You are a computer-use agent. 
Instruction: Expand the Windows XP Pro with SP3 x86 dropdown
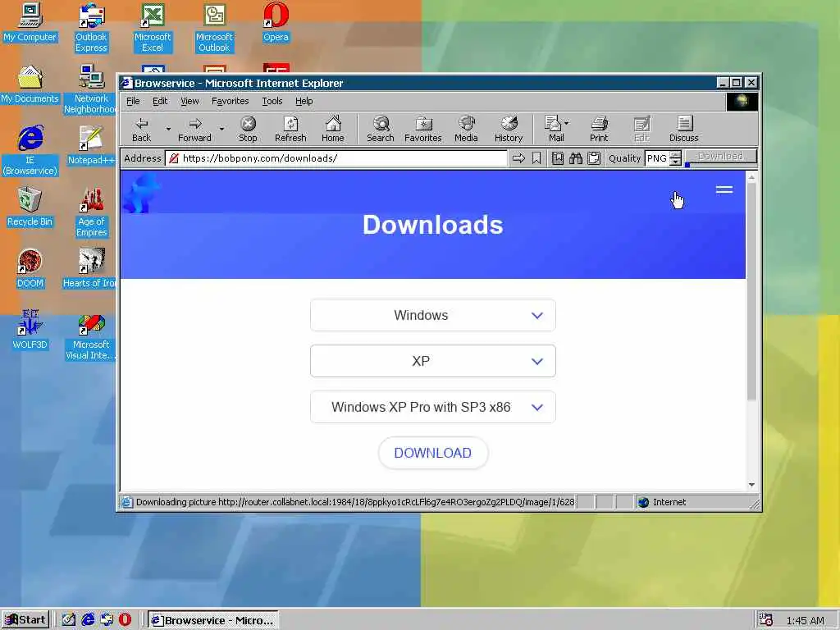tap(433, 407)
